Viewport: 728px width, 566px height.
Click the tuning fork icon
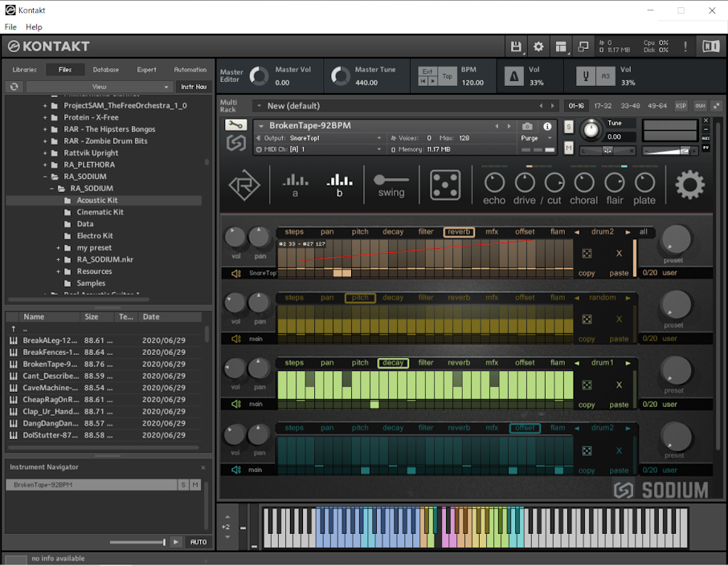click(x=586, y=75)
